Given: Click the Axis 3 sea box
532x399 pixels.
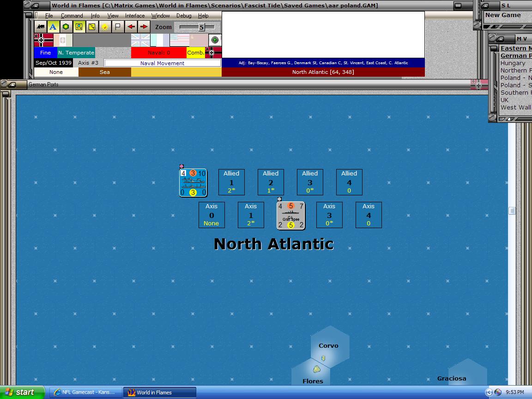Looking at the screenshot, I should [329, 215].
